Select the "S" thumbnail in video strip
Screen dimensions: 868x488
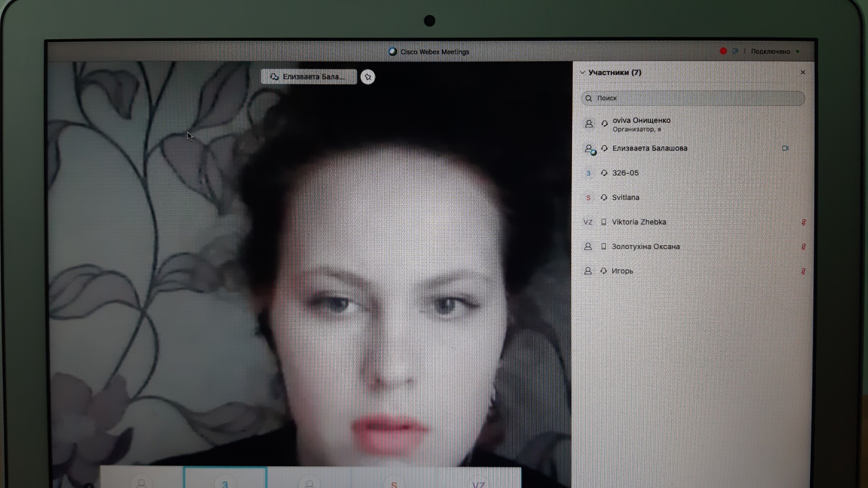394,478
